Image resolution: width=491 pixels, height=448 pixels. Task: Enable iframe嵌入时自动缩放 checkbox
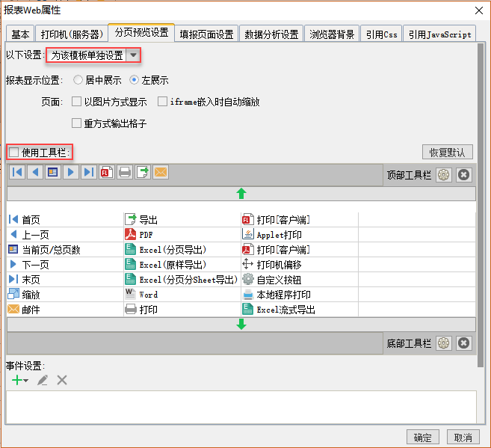162,102
